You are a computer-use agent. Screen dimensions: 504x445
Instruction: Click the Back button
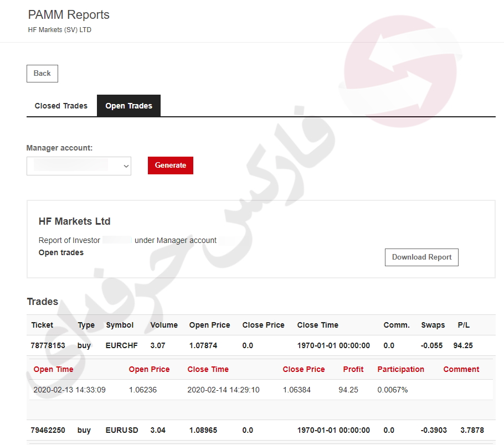pos(42,74)
